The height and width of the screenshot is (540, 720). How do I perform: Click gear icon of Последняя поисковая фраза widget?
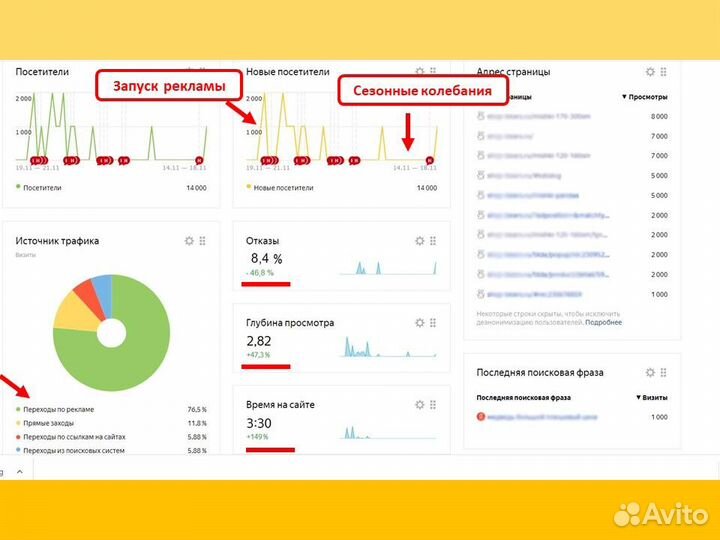pyautogui.click(x=650, y=373)
